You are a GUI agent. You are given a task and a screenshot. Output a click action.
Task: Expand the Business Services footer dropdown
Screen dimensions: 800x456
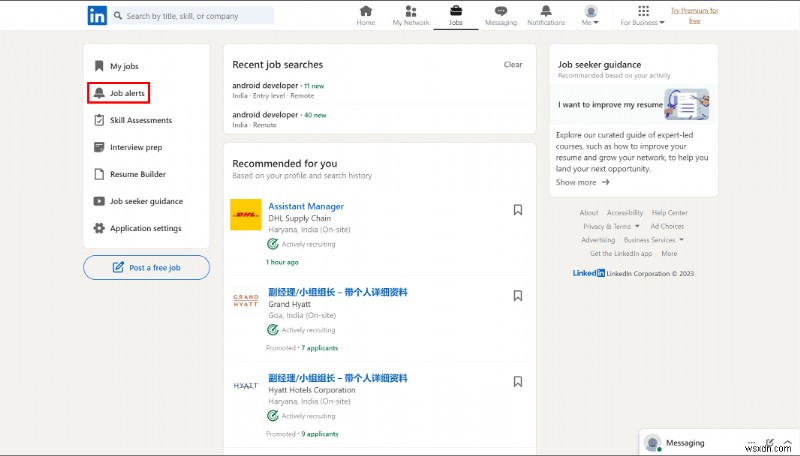(x=654, y=240)
